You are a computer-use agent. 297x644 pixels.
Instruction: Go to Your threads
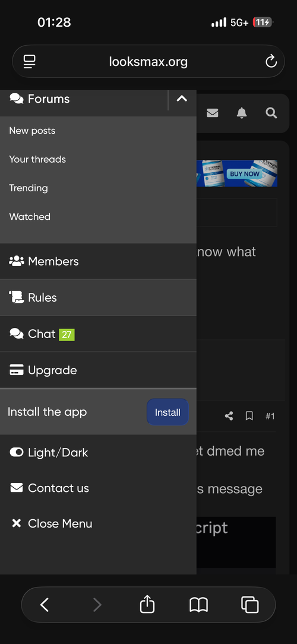(x=37, y=159)
